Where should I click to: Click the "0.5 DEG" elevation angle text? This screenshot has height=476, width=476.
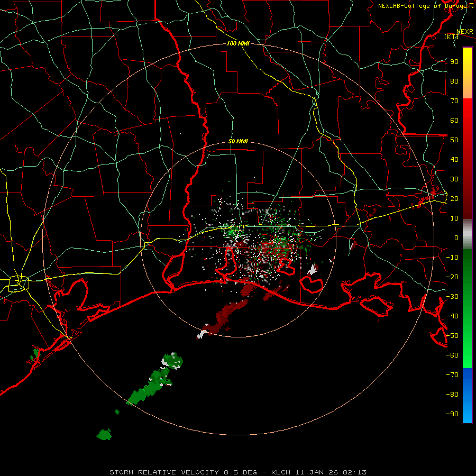click(240, 472)
